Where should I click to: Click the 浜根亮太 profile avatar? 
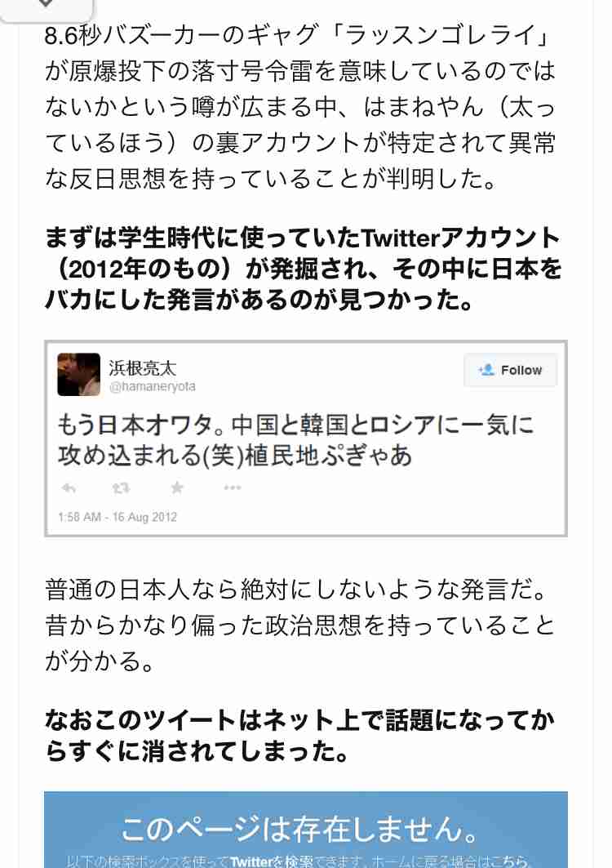pyautogui.click(x=79, y=374)
